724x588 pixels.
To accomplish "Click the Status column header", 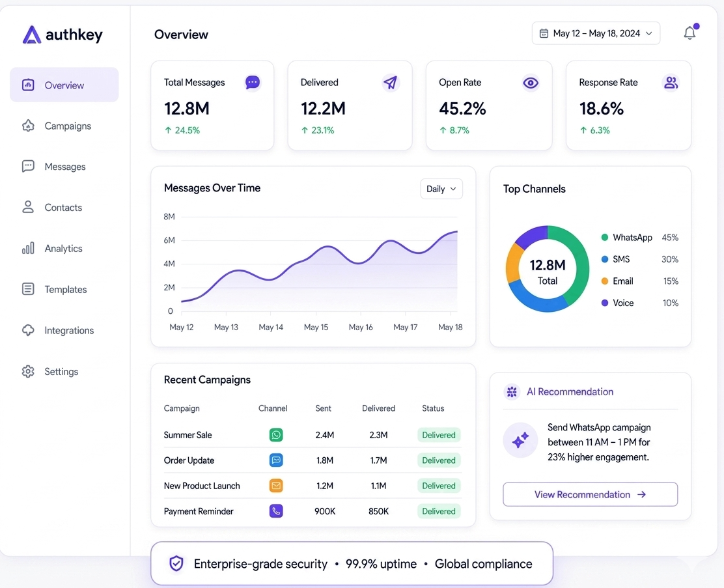I will pyautogui.click(x=433, y=408).
